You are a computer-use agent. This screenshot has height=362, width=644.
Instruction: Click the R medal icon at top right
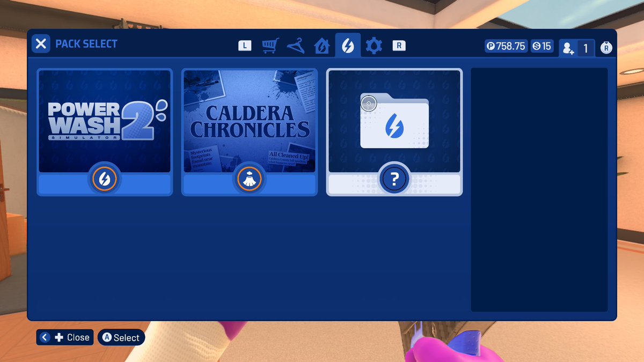(x=606, y=48)
